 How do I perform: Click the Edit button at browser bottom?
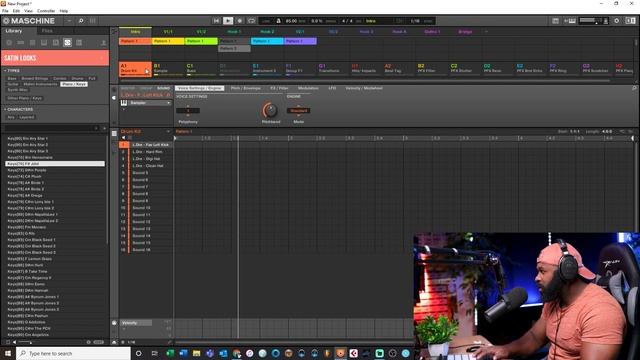tap(99, 342)
